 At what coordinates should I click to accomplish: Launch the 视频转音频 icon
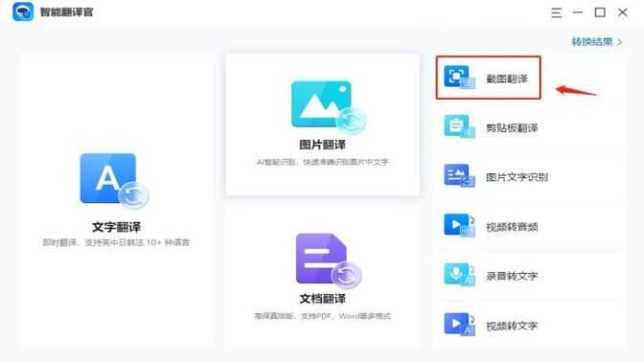click(x=459, y=225)
